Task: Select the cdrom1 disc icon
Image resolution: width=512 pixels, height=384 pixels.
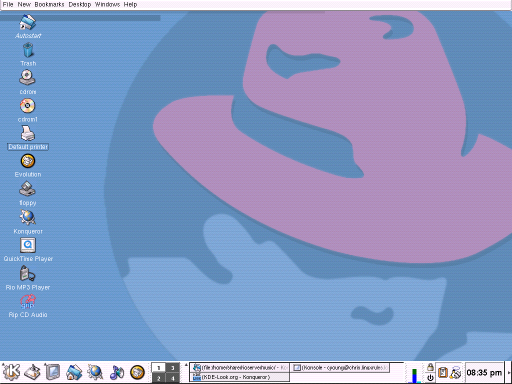Action: (x=27, y=106)
